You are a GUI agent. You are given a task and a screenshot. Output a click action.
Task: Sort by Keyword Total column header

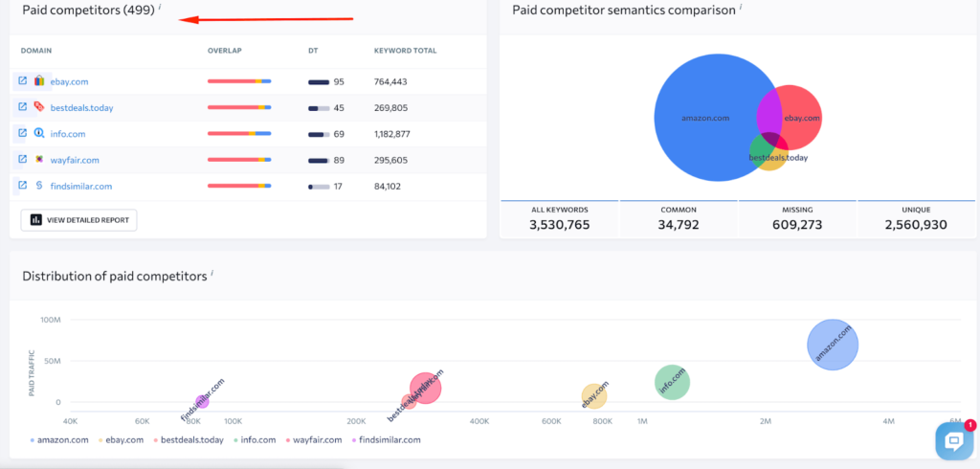point(405,51)
